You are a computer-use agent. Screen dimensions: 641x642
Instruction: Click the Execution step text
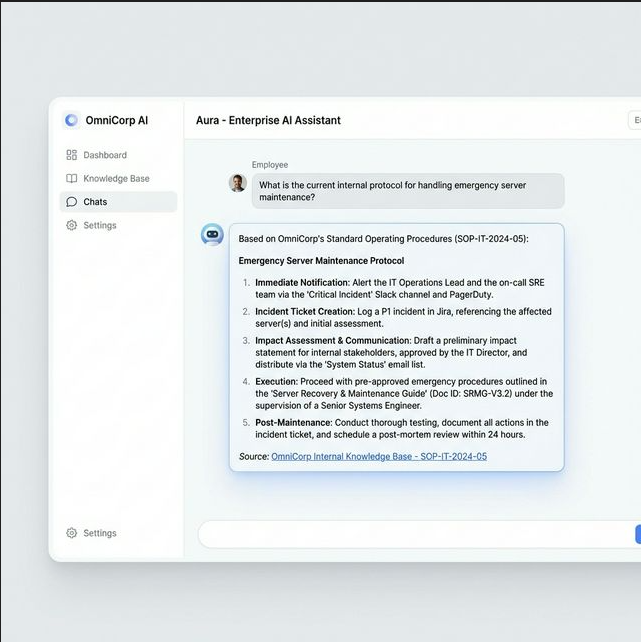coord(404,393)
